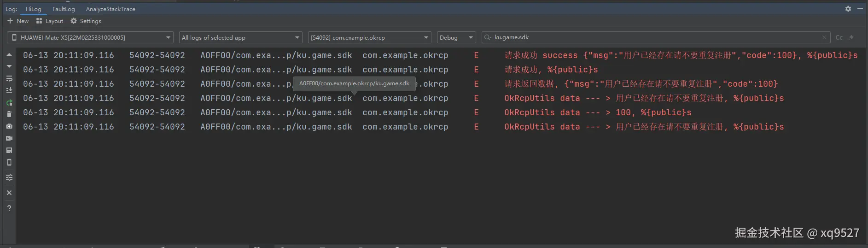This screenshot has width=868, height=248.
Task: Switch to the FaultLog tab
Action: pyautogui.click(x=64, y=9)
